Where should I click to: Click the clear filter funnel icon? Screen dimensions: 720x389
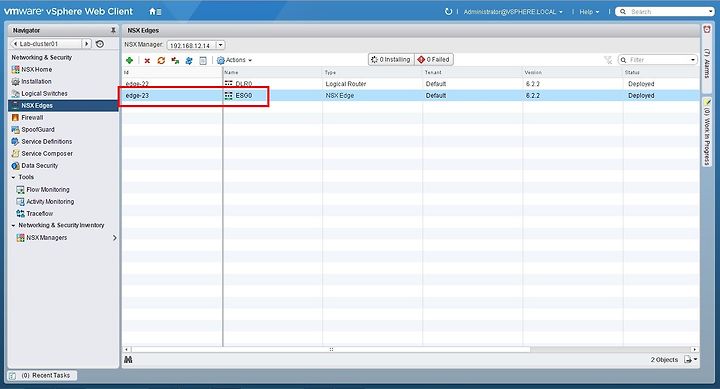(608, 60)
